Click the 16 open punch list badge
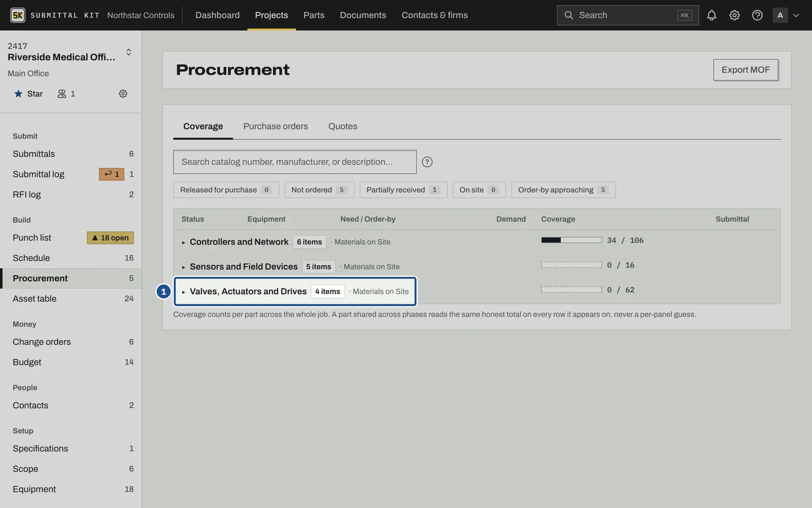812x508 pixels. tap(111, 238)
